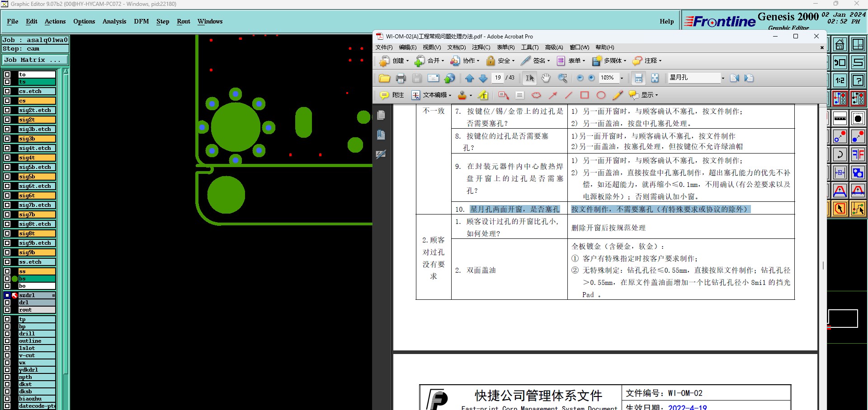The width and height of the screenshot is (868, 410).
Task: Open the 103% zoom level dropdown arrow
Action: pyautogui.click(x=622, y=78)
